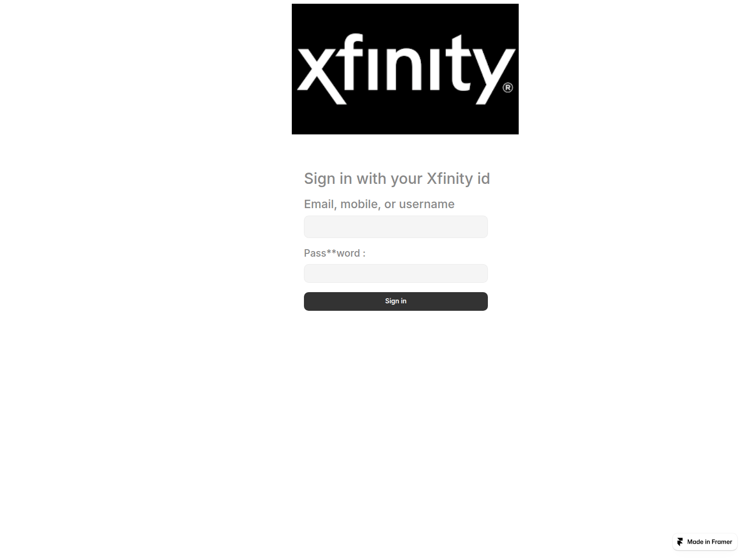Click the 'Email, mobile, or username' label
Image resolution: width=747 pixels, height=560 pixels.
(379, 204)
